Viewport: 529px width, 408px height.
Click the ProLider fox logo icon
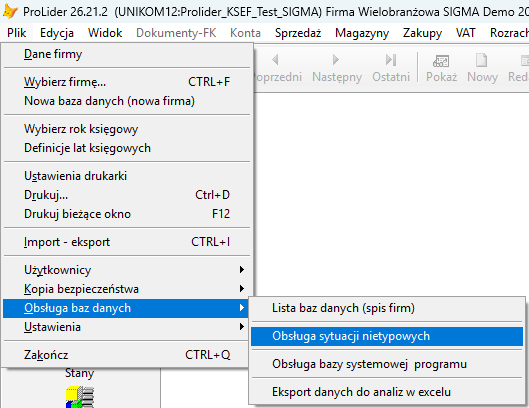(10, 11)
